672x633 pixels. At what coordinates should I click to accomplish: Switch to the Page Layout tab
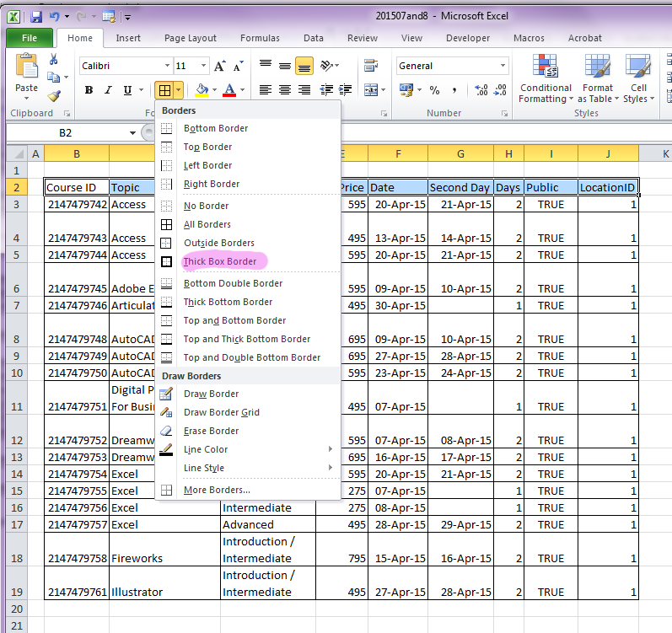click(191, 38)
